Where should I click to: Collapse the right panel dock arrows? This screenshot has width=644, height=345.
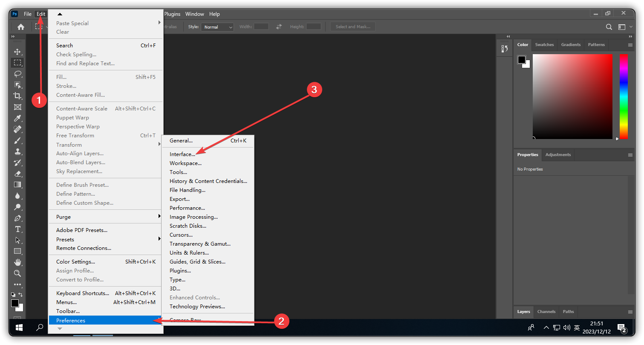coord(630,37)
